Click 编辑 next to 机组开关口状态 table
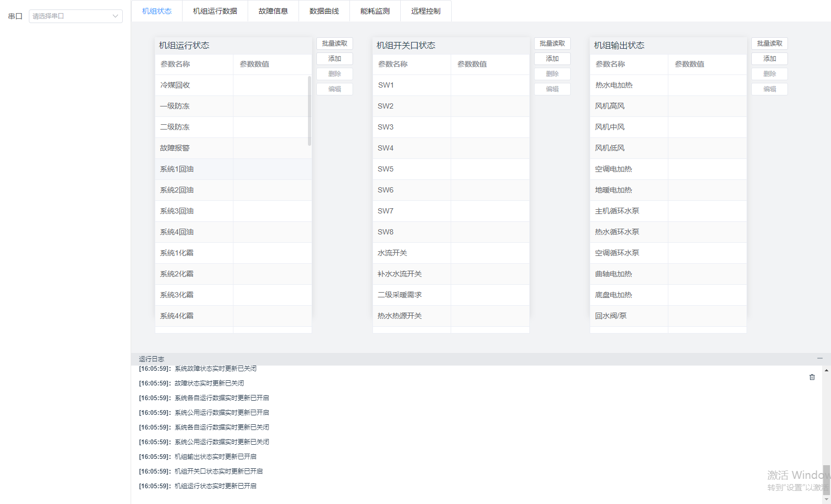The image size is (831, 504). [x=552, y=89]
